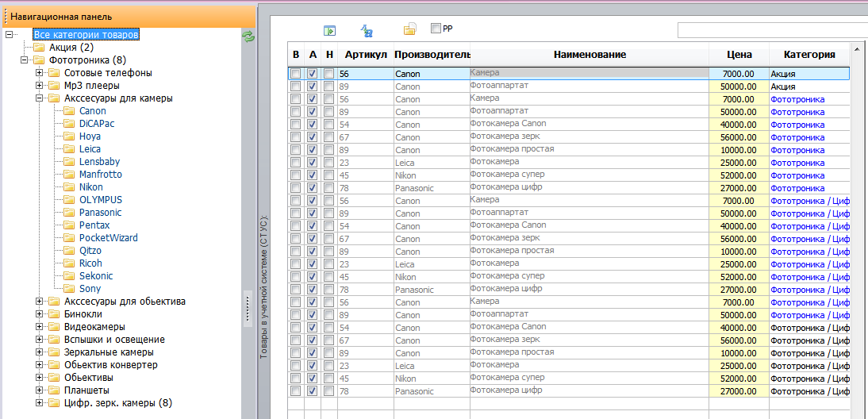
Task: Open the Обьективы category
Action: [89, 378]
